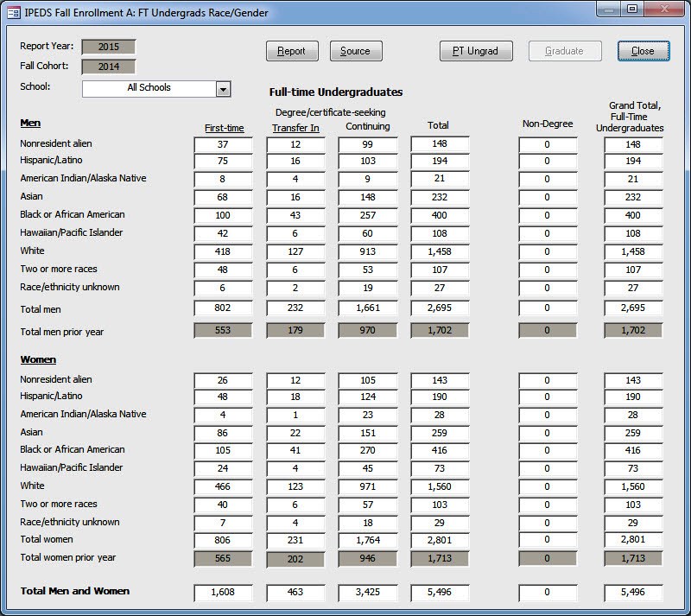
Task: Click the disabled Graduate button
Action: click(565, 51)
